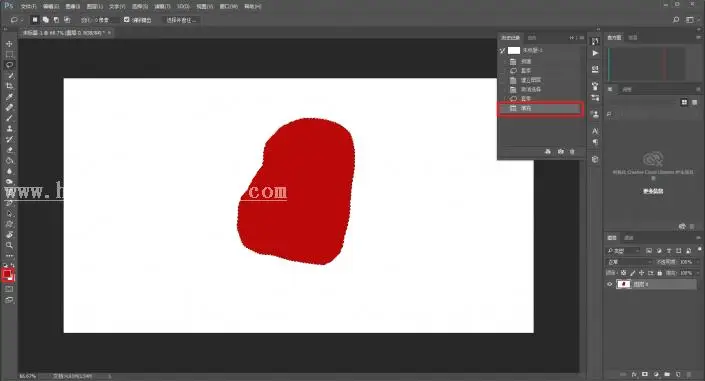Create new adjustment layer icon
705x381 pixels.
(656, 374)
